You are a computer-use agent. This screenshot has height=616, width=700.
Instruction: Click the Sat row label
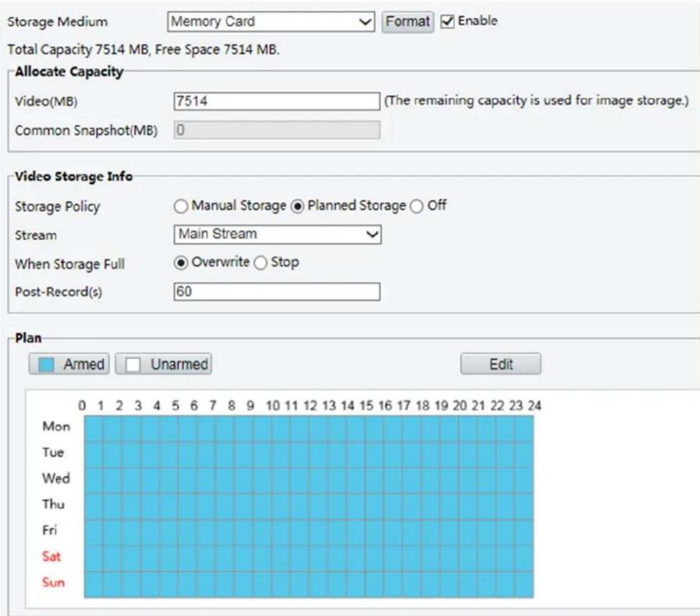coord(51,556)
